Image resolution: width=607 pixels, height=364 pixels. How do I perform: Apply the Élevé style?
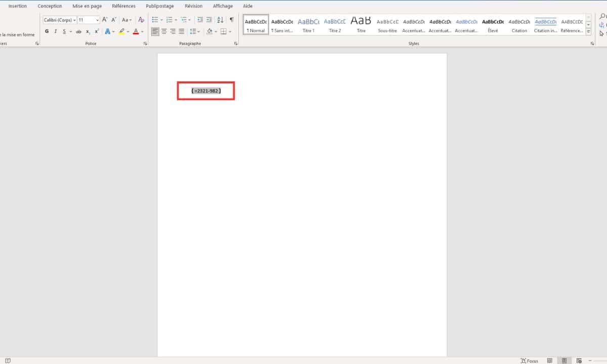point(493,25)
